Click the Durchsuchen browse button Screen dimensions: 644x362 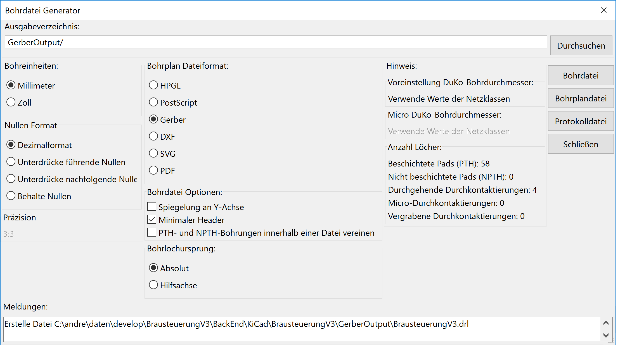click(x=581, y=46)
